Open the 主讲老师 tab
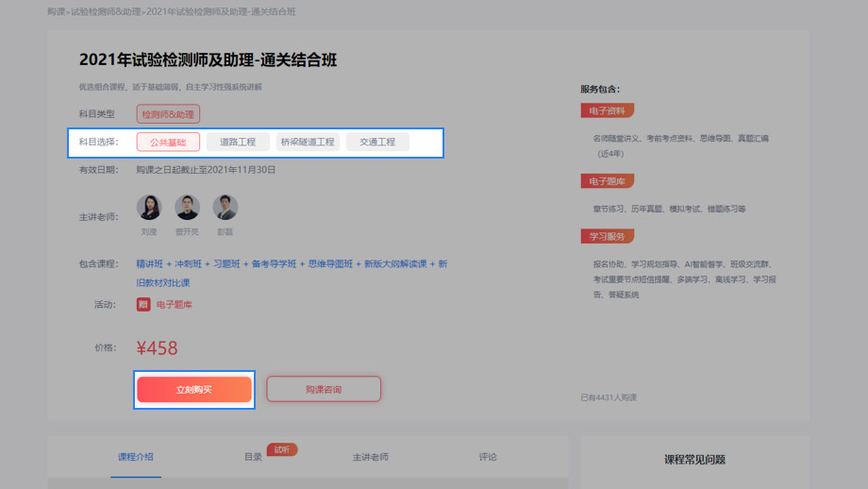 click(x=370, y=457)
